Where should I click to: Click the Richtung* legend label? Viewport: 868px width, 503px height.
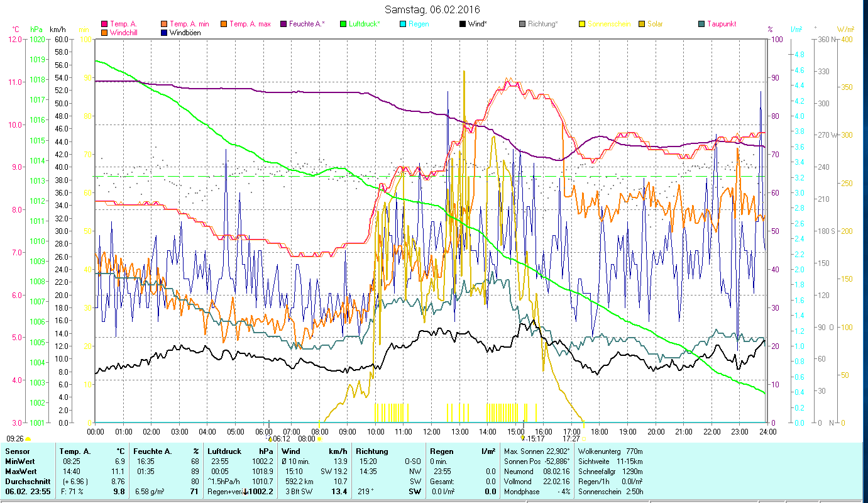[x=542, y=24]
